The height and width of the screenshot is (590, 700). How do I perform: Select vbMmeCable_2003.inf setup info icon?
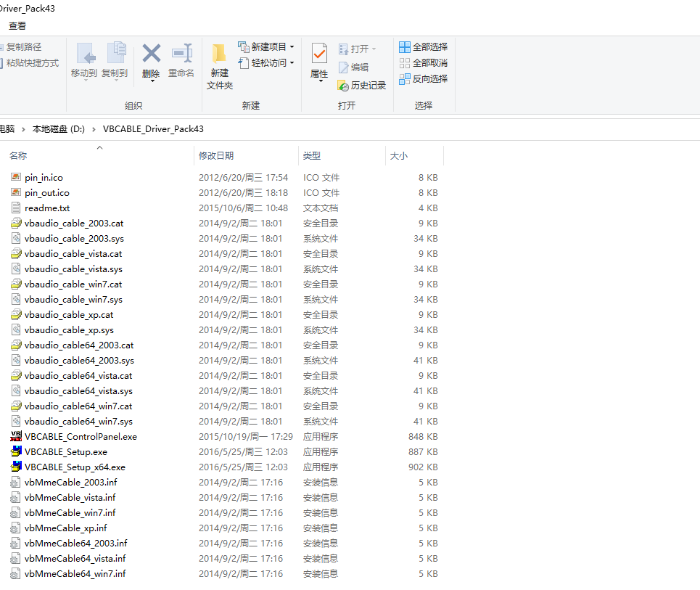[x=16, y=482]
